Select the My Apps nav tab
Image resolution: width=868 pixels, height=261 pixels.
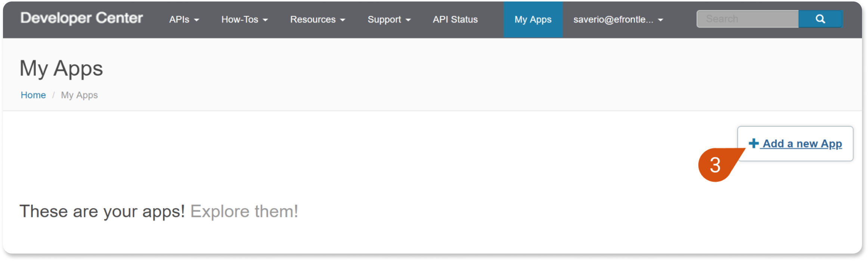(533, 19)
